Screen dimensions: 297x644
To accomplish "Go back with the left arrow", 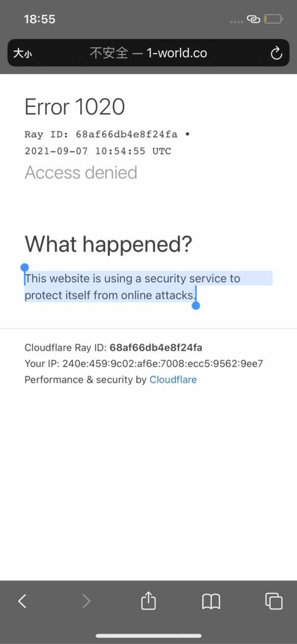I will pyautogui.click(x=22, y=601).
